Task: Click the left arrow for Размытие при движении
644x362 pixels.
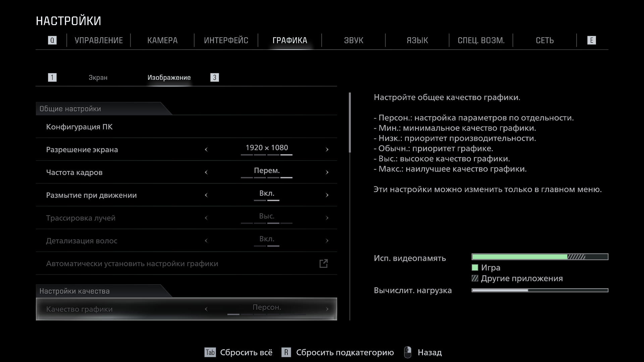Action: [x=206, y=195]
